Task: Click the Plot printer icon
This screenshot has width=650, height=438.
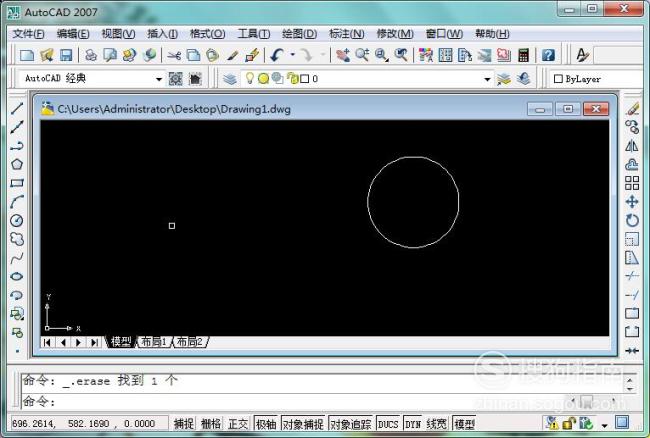Action: pos(90,55)
